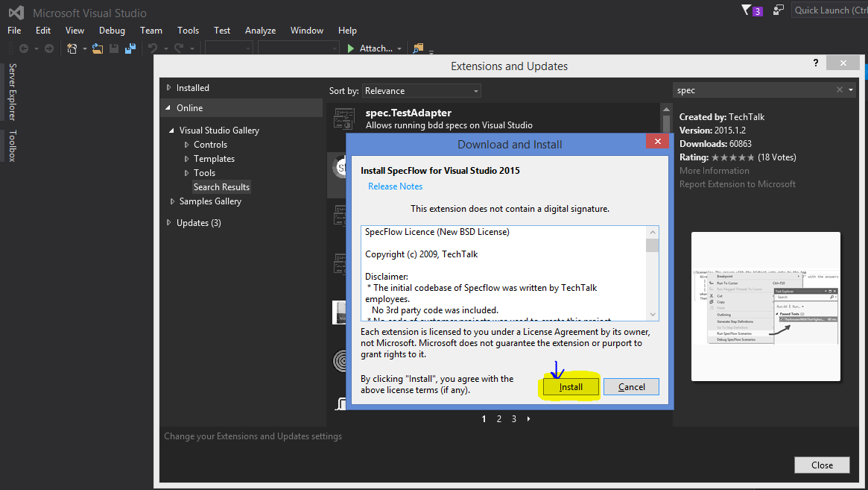Click the Install button

(570, 386)
